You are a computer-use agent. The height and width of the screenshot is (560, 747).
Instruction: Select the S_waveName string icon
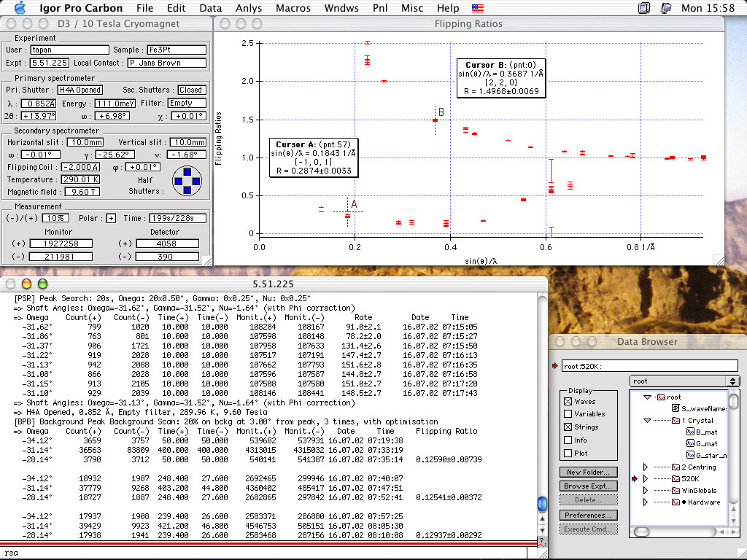pyautogui.click(x=676, y=408)
